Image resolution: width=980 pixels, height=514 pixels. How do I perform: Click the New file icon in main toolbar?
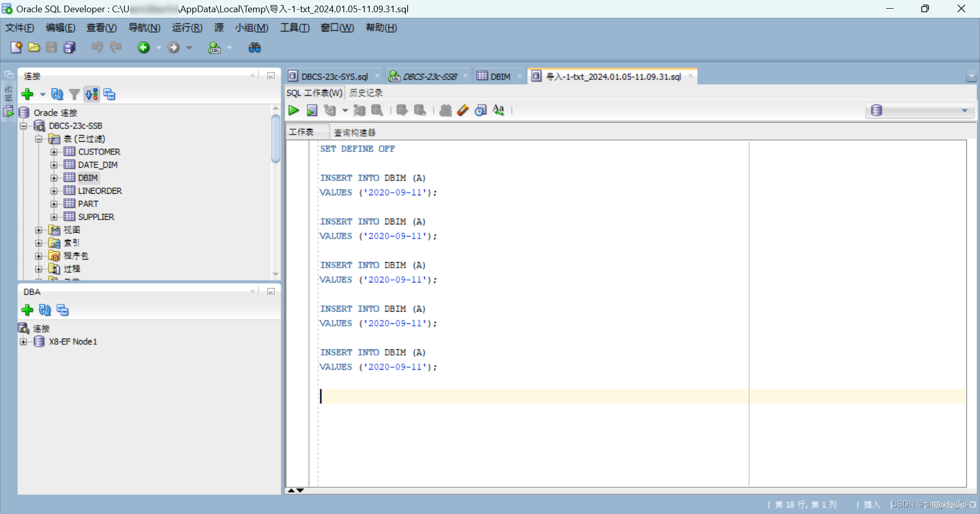click(x=16, y=47)
